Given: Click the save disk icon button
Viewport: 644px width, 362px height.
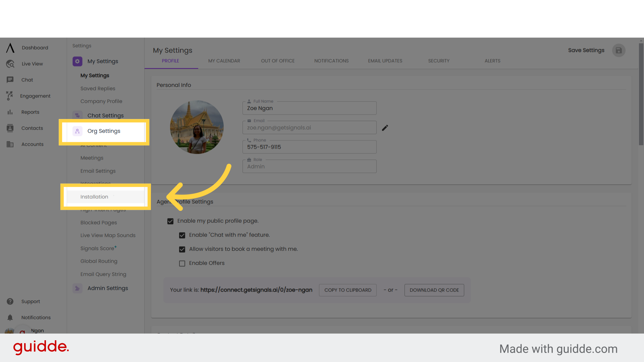Looking at the screenshot, I should pos(619,50).
